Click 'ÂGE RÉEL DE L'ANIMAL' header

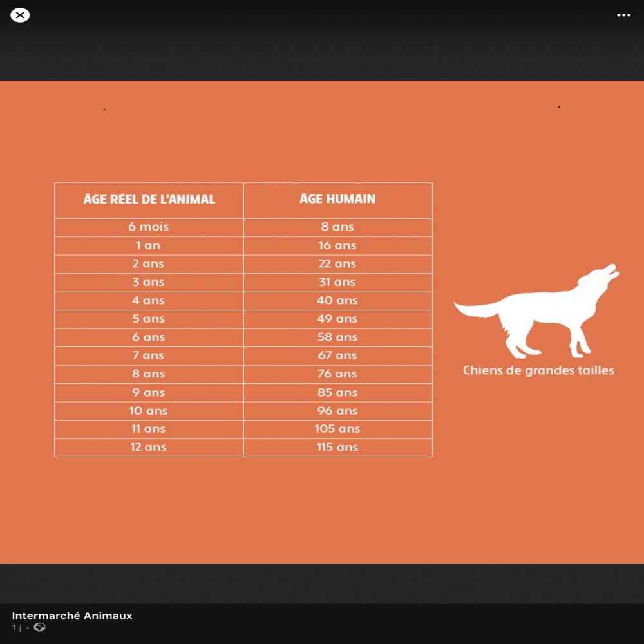point(149,200)
